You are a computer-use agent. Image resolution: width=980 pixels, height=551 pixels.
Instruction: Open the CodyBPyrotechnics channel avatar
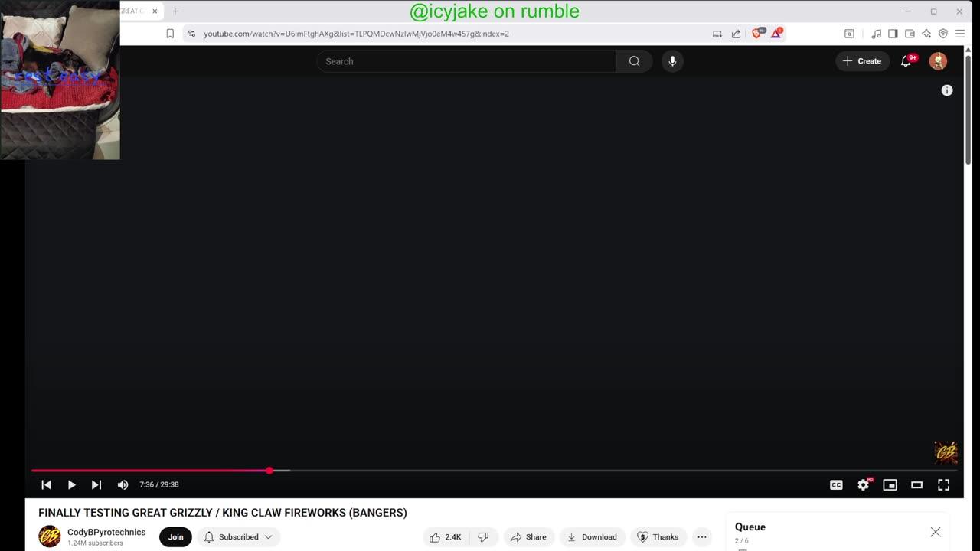(x=50, y=536)
